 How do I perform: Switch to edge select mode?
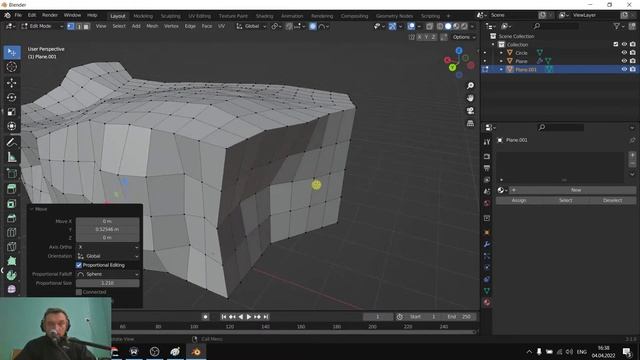pyautogui.click(x=78, y=26)
